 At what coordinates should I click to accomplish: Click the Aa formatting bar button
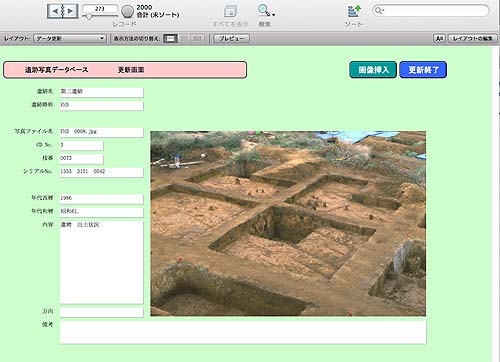[439, 39]
